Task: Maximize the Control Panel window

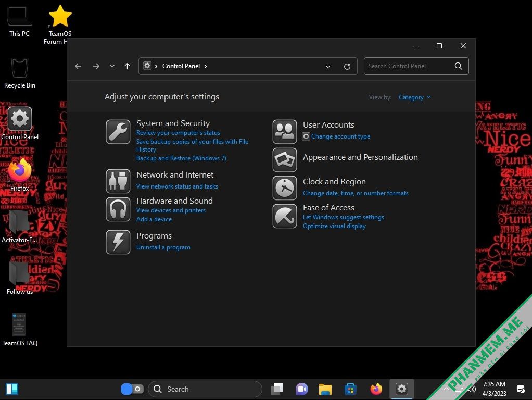Action: click(x=439, y=46)
